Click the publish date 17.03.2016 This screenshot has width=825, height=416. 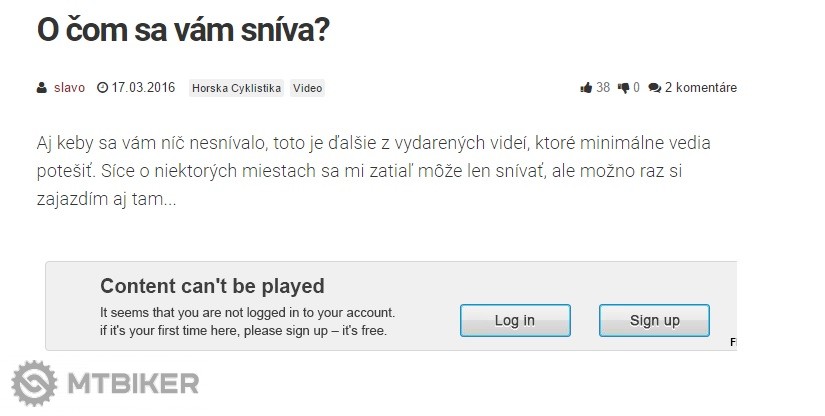pos(142,88)
